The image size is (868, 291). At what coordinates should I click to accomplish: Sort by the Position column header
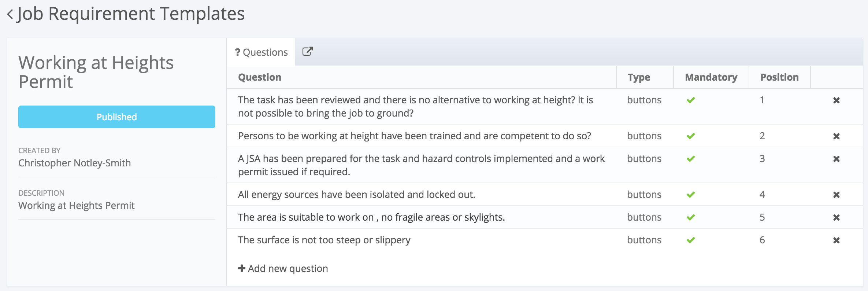coord(779,77)
